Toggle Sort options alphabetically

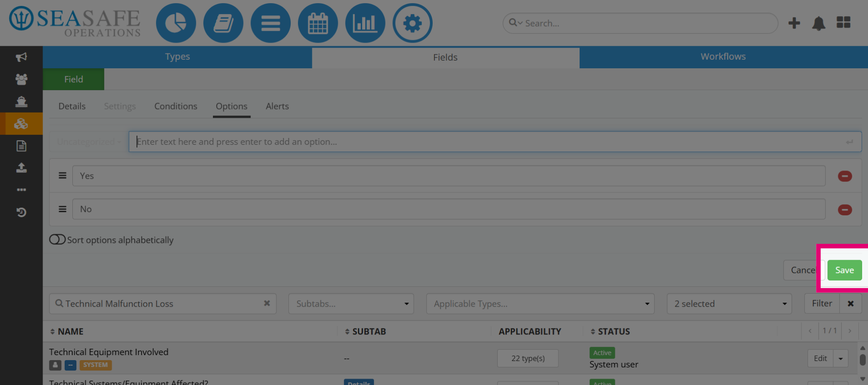pyautogui.click(x=57, y=239)
